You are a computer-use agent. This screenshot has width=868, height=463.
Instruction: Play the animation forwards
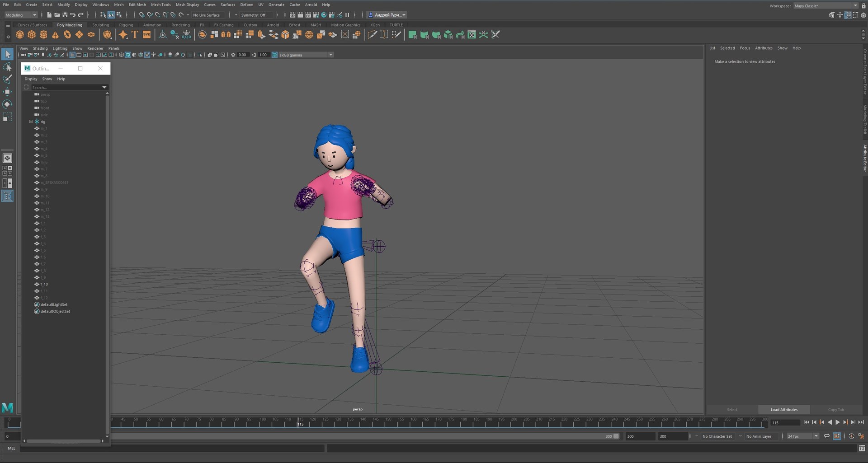tap(837, 422)
